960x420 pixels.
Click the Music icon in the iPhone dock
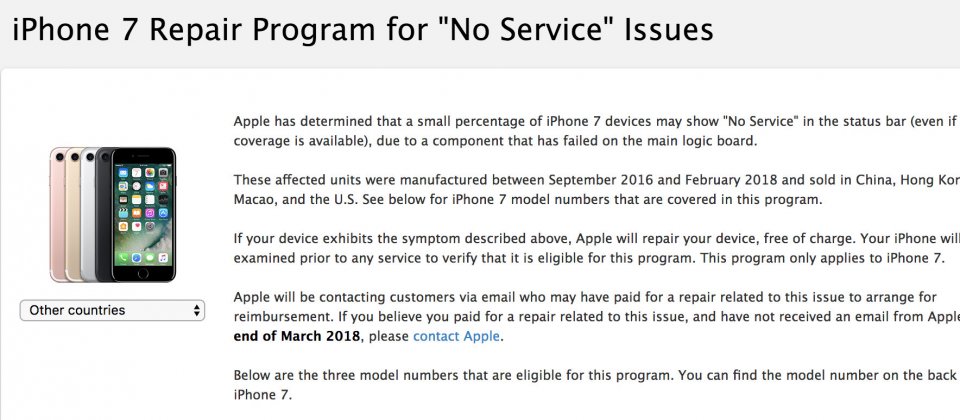163,258
